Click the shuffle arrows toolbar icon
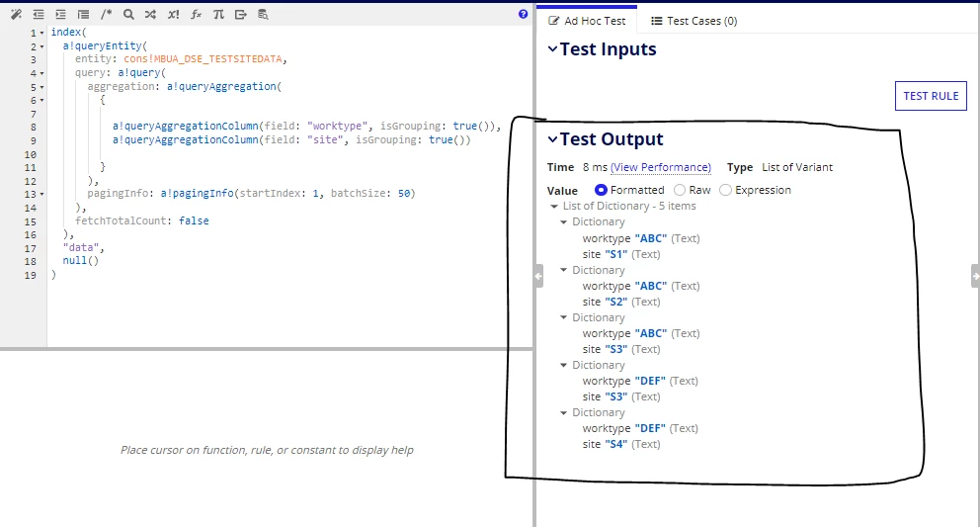980x527 pixels. click(x=150, y=14)
